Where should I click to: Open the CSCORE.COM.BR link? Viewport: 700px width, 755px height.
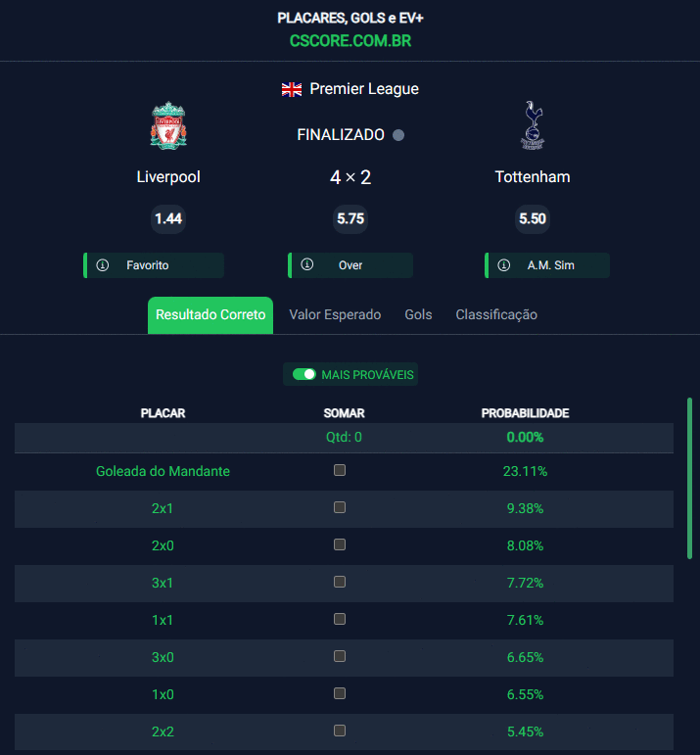(350, 41)
